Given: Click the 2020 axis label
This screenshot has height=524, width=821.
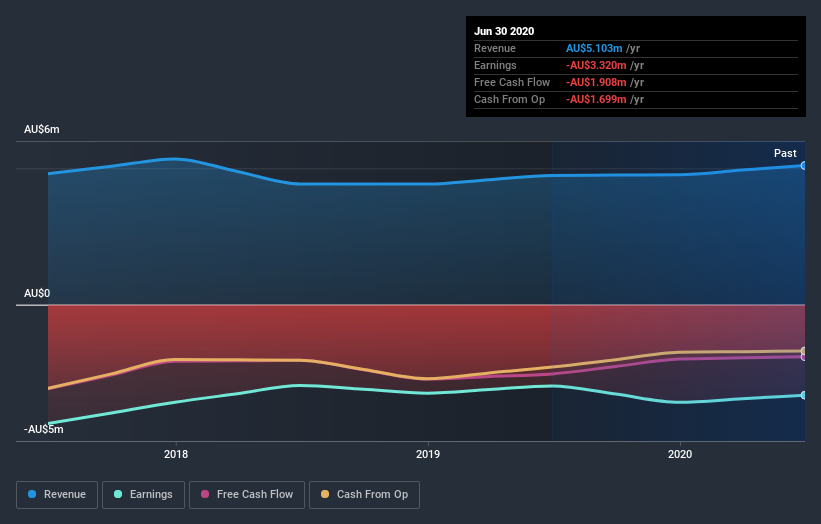Looking at the screenshot, I should click(680, 454).
